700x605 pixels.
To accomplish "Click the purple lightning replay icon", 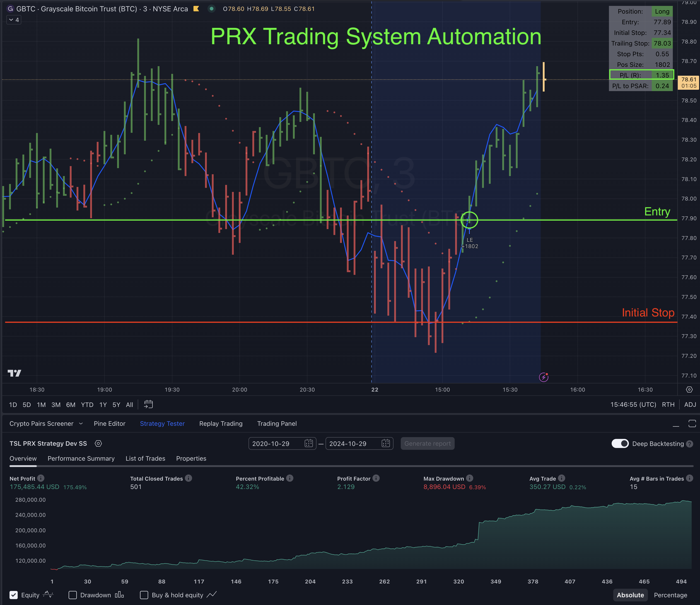I will (x=543, y=377).
